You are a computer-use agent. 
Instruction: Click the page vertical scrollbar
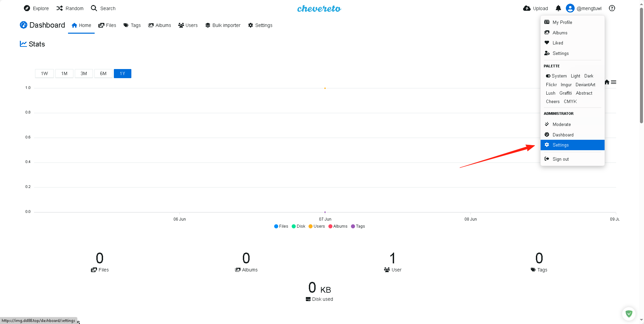point(641,67)
